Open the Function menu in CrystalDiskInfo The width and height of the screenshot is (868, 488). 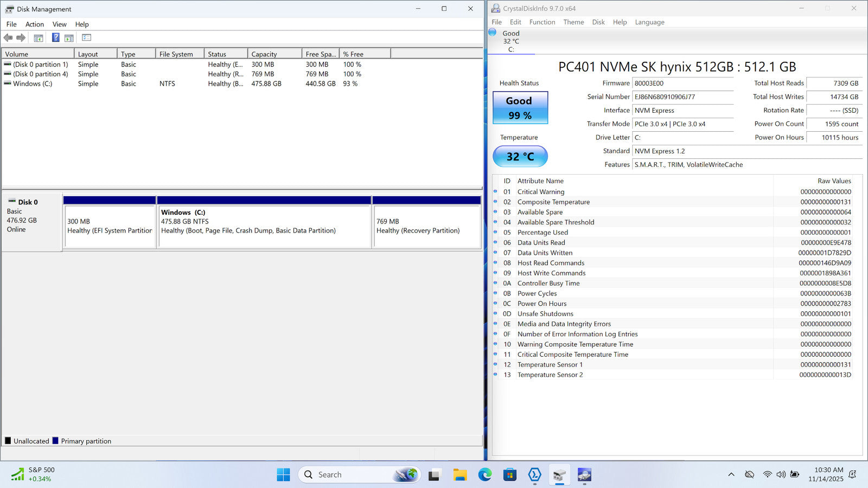[x=542, y=22]
